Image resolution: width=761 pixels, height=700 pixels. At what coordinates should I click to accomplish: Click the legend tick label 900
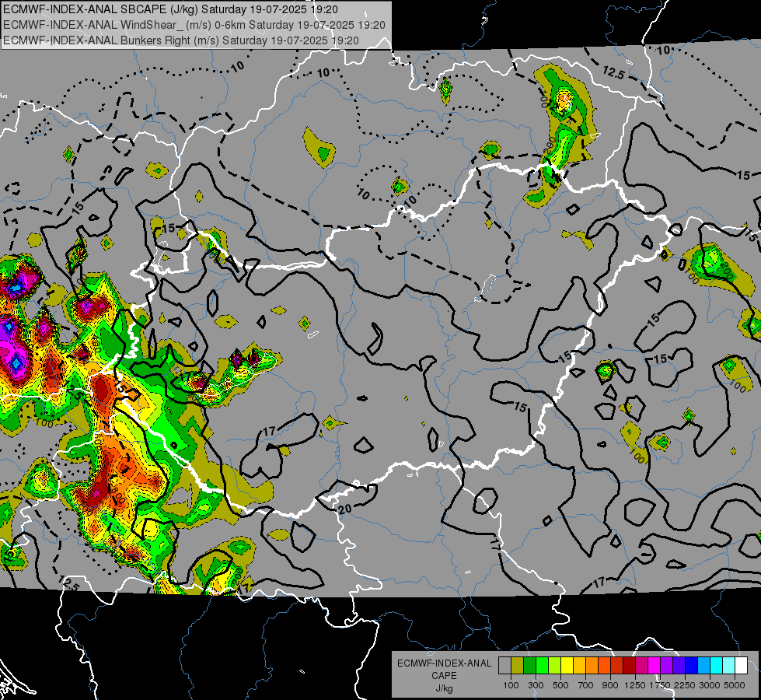tap(610, 685)
